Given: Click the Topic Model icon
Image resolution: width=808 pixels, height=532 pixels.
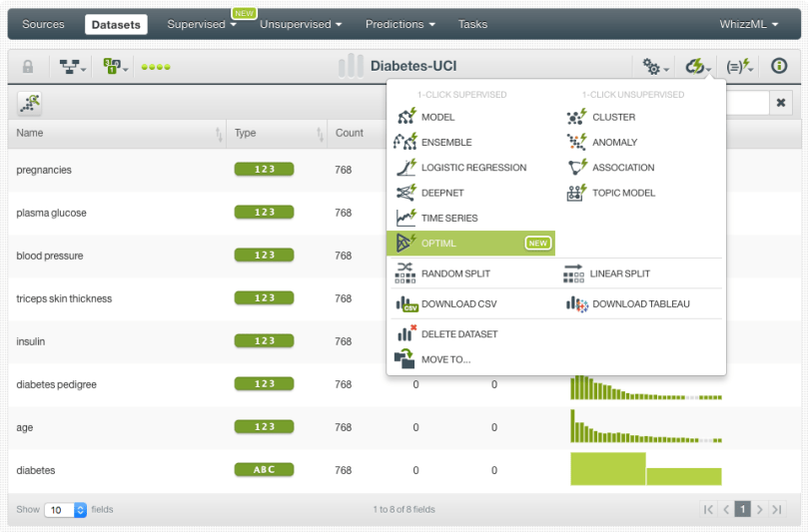Looking at the screenshot, I should click(x=576, y=192).
